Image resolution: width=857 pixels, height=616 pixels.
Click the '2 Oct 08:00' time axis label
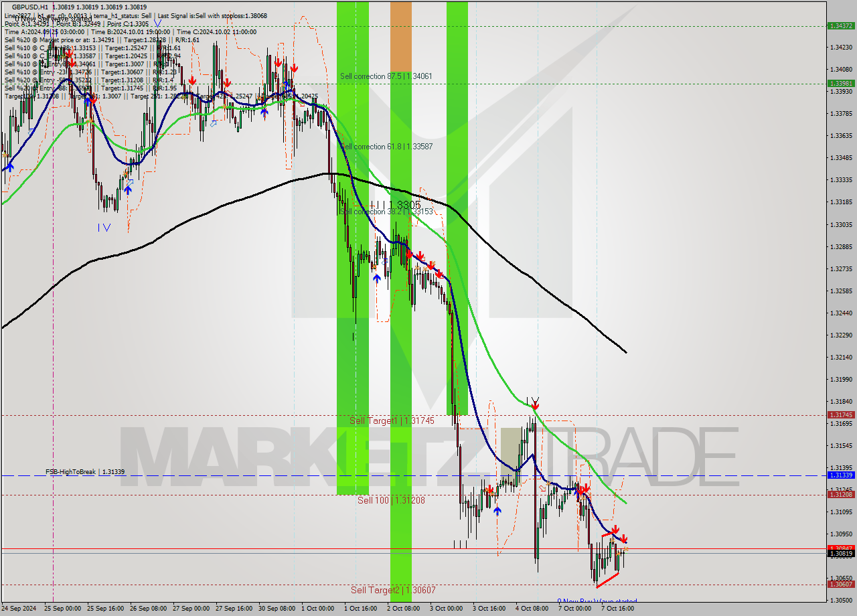coord(403,609)
